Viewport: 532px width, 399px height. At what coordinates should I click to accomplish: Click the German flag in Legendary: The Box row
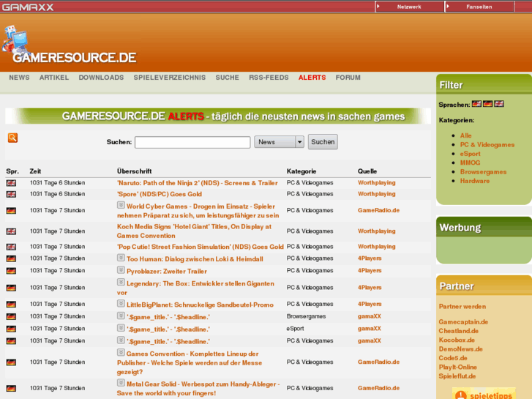(x=11, y=288)
